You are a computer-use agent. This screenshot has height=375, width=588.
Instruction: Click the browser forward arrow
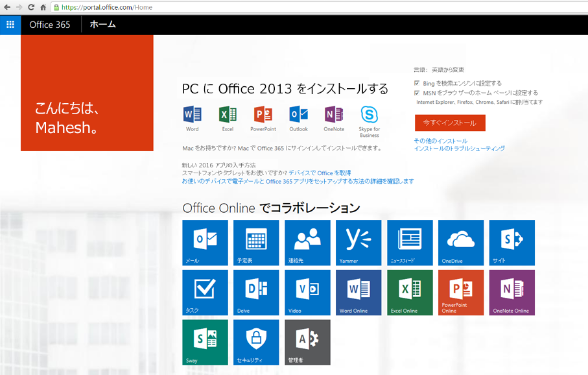point(19,7)
